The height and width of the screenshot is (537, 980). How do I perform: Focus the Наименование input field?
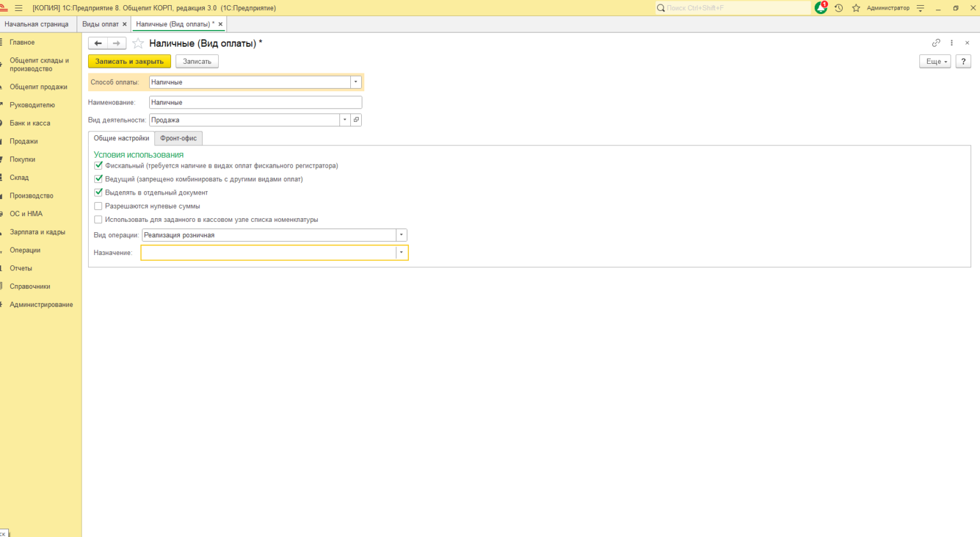[x=255, y=102]
